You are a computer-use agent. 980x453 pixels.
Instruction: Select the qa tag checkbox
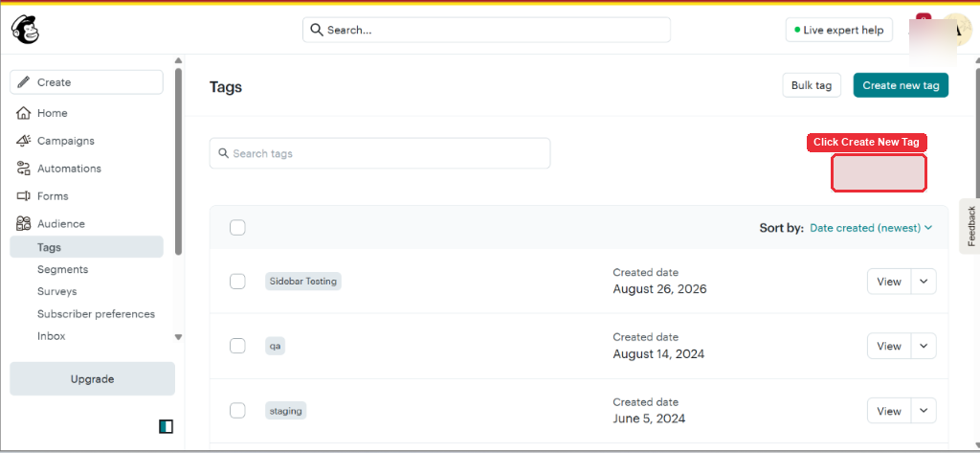(x=237, y=346)
